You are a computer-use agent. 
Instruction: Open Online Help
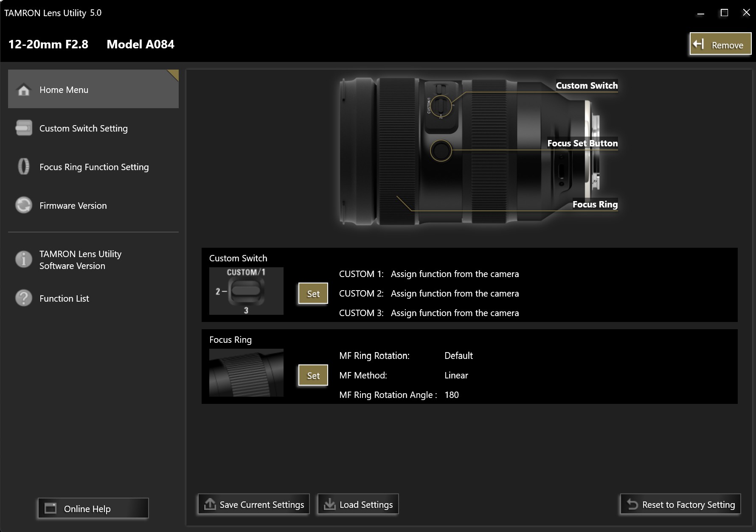point(93,508)
